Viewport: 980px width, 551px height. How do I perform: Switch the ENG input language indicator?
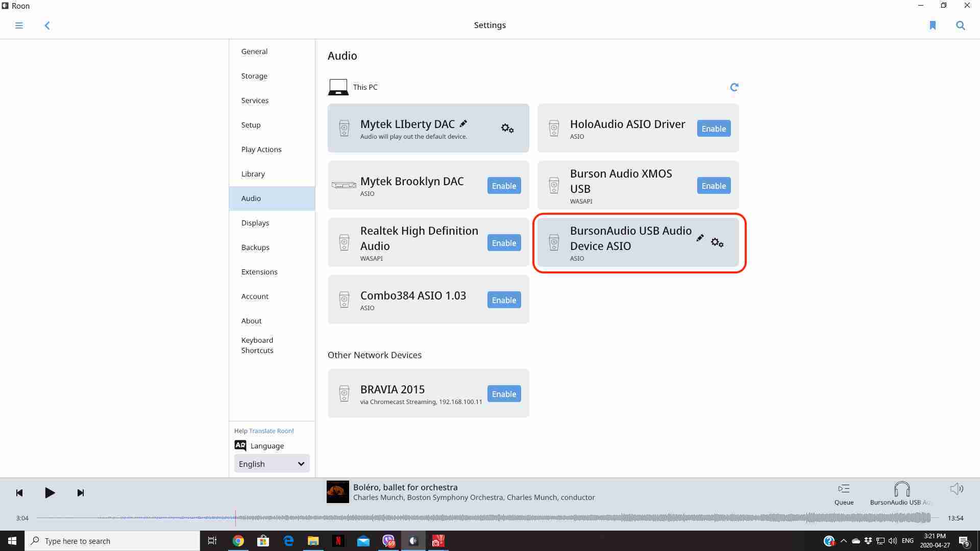908,541
